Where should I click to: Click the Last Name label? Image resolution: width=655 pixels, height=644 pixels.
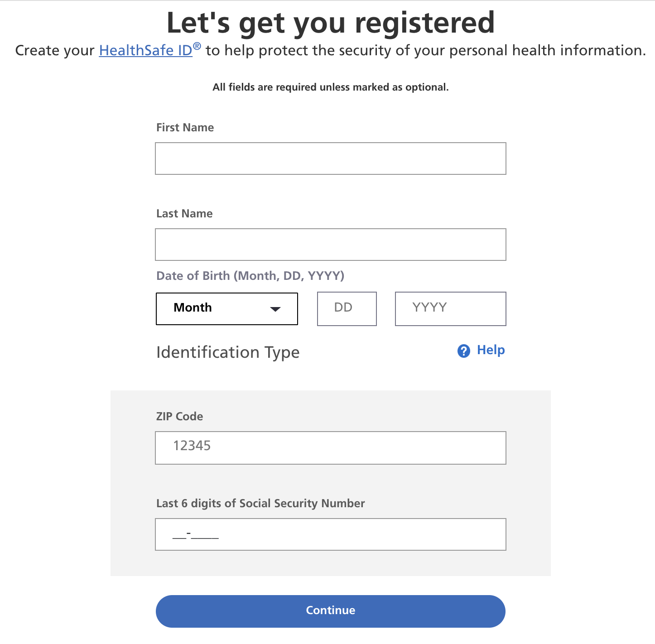tap(184, 214)
